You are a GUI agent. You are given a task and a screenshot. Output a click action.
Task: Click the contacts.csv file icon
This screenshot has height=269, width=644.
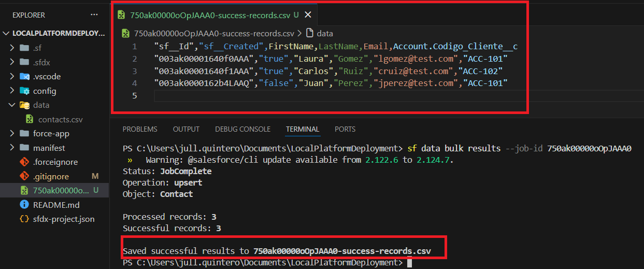[x=30, y=119]
